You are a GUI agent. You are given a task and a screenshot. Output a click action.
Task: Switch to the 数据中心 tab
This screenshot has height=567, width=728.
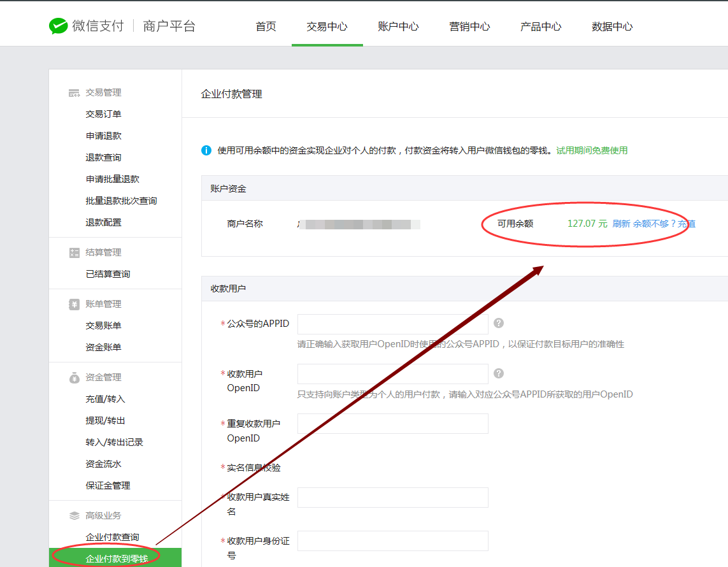(x=612, y=26)
